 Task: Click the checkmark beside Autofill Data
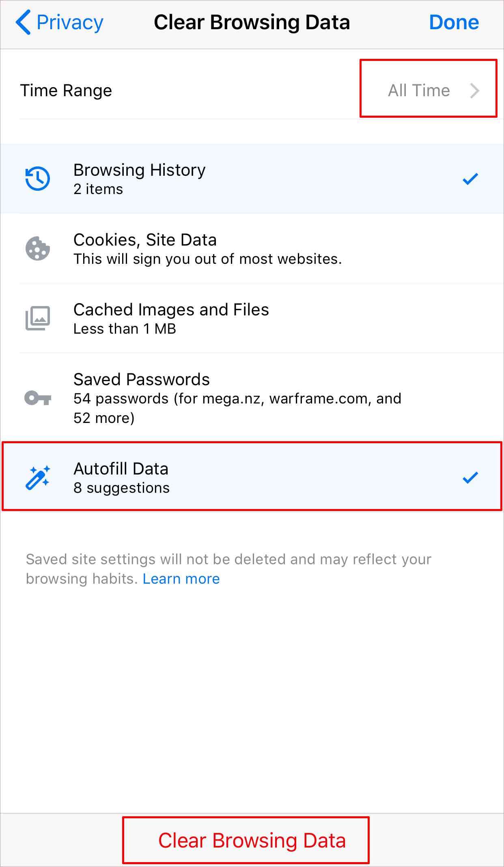click(x=470, y=477)
